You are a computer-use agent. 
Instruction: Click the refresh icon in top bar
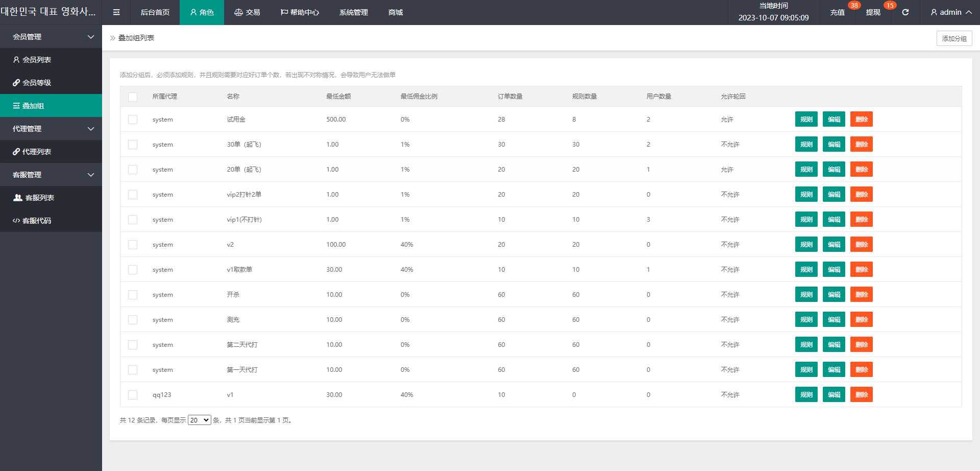coord(905,12)
